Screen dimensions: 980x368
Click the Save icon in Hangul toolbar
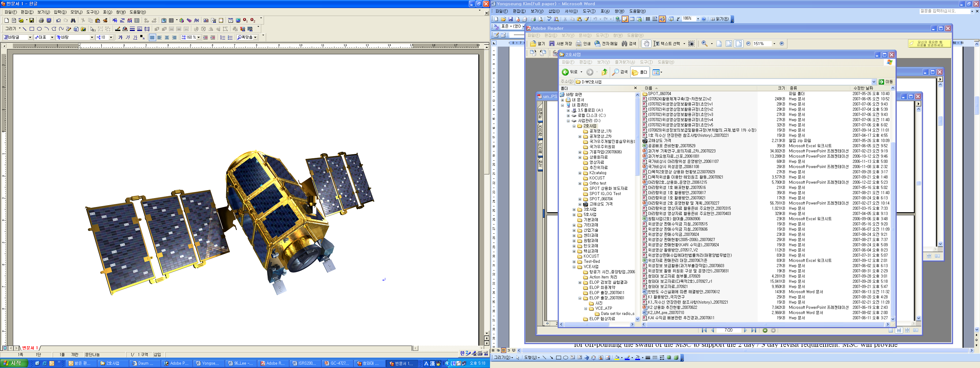coord(32,21)
